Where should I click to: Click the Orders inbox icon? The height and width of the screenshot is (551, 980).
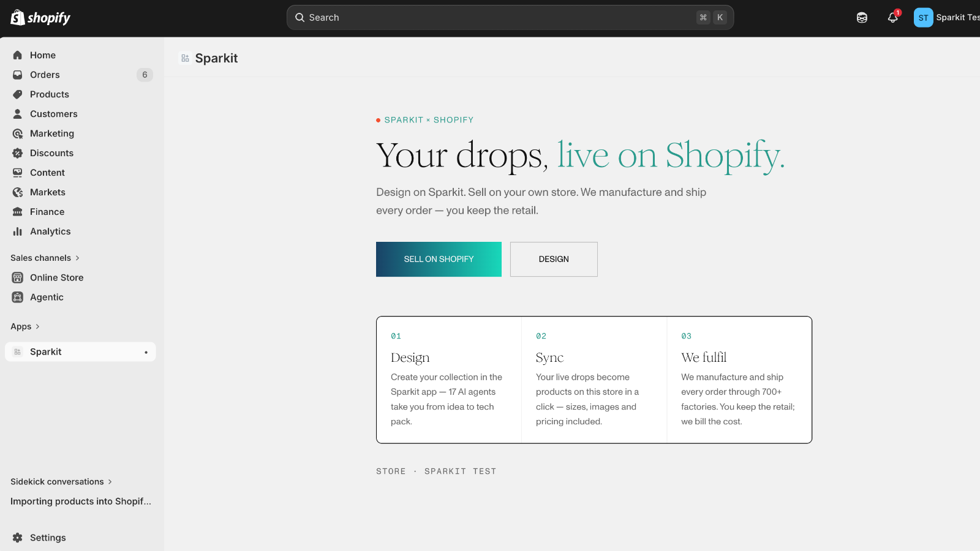(x=18, y=75)
